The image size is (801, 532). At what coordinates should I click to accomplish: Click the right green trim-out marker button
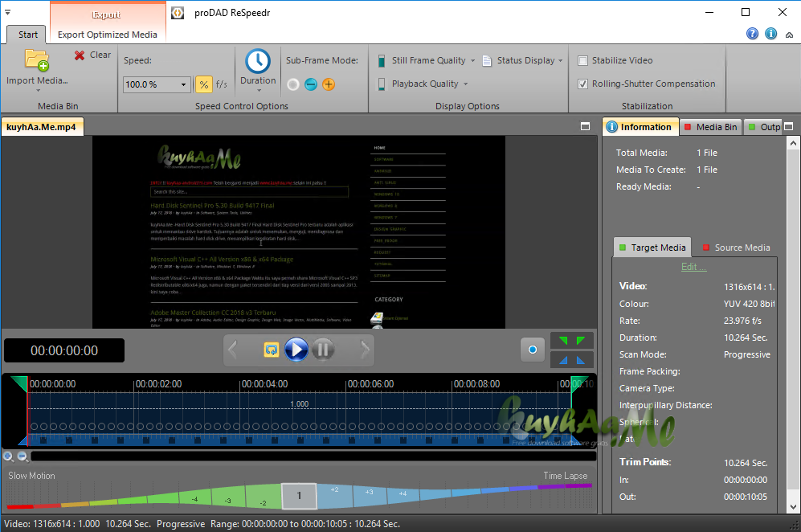tap(582, 341)
